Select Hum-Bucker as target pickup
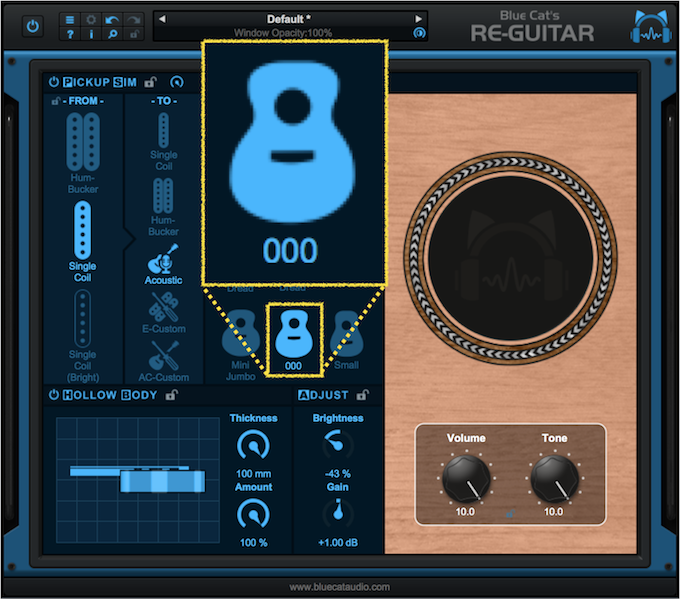This screenshot has width=680, height=599. click(x=163, y=207)
